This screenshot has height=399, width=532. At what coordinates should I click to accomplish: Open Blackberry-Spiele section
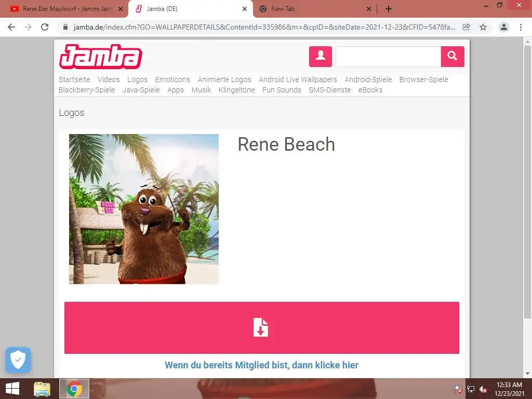point(87,90)
